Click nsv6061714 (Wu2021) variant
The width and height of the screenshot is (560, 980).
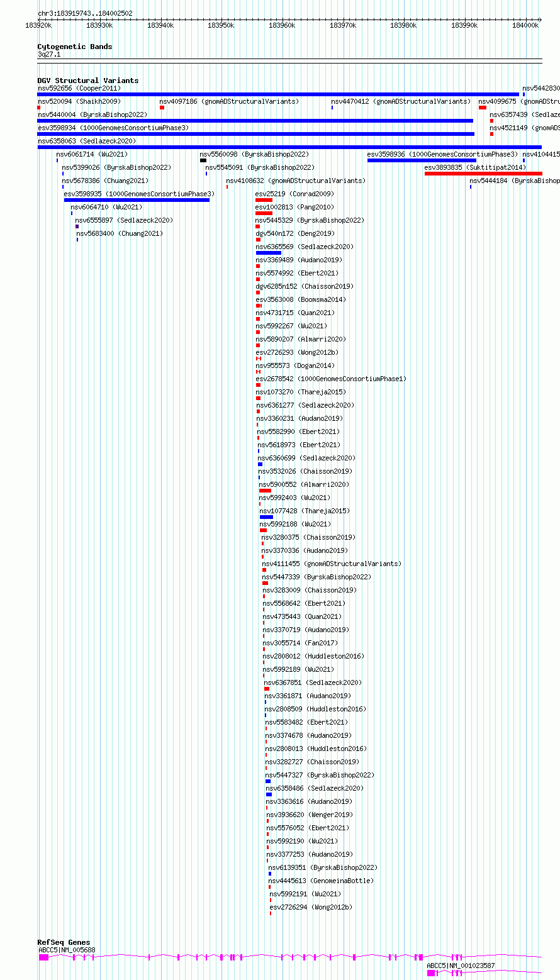pyautogui.click(x=92, y=154)
